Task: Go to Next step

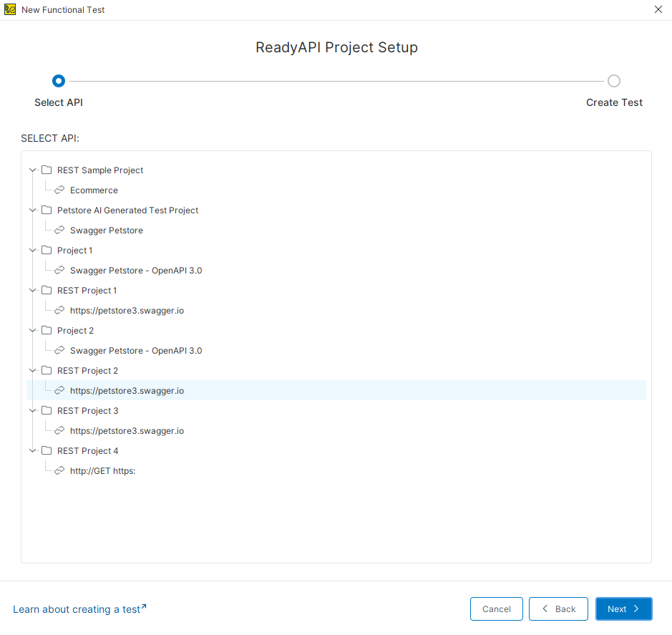Action: pos(623,609)
